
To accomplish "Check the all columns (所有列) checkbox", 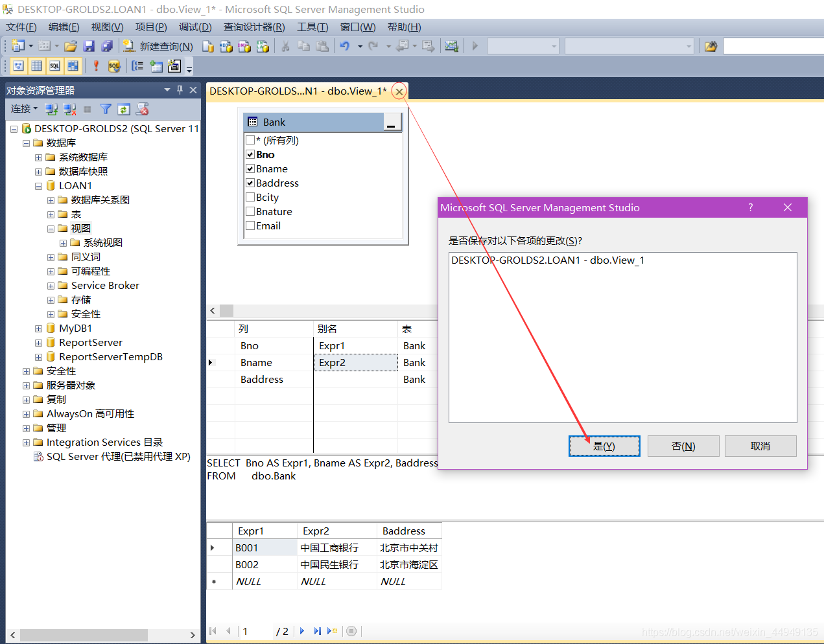I will pos(250,140).
